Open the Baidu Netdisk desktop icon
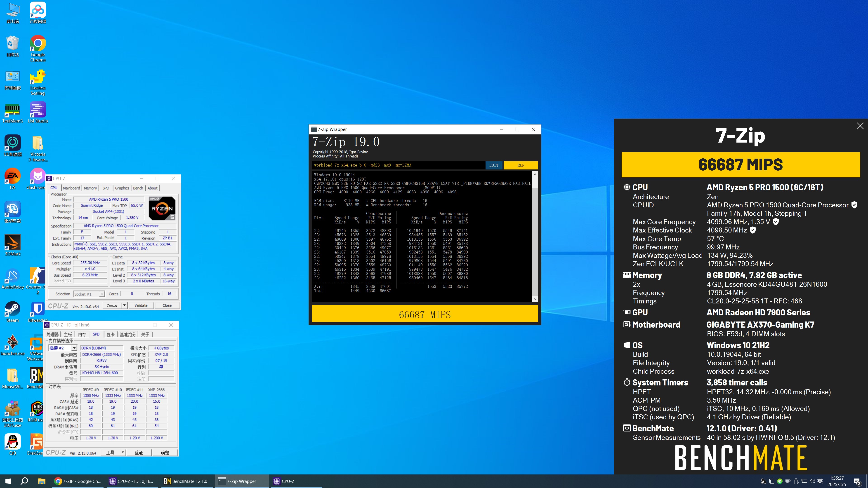The width and height of the screenshot is (868, 488). [38, 13]
